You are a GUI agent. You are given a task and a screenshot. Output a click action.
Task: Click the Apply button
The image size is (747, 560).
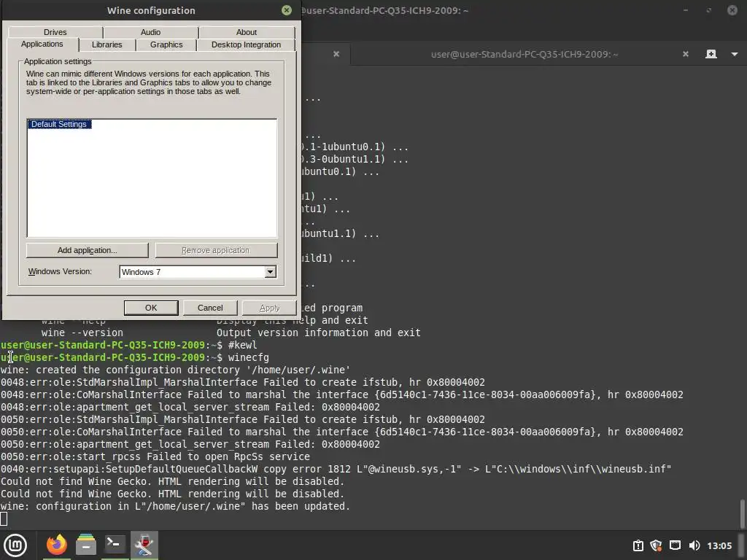pyautogui.click(x=269, y=308)
